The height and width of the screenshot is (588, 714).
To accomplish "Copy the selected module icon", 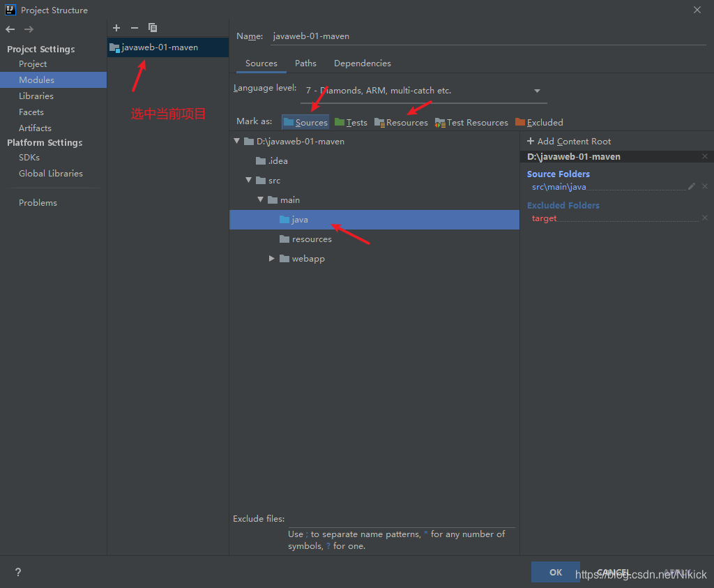I will [x=153, y=28].
